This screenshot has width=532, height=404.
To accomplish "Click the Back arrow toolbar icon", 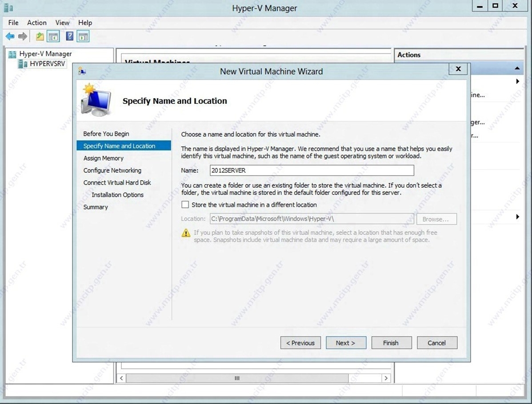I will pos(10,36).
